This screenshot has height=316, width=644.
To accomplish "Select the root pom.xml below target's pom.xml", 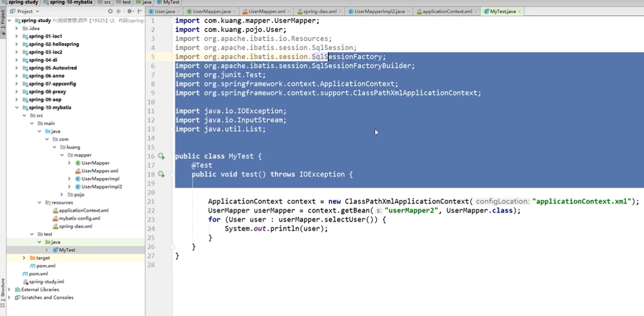I will (x=38, y=274).
